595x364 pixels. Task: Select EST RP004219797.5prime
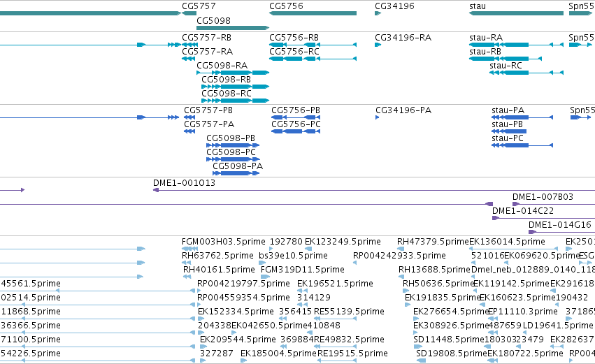243,284
